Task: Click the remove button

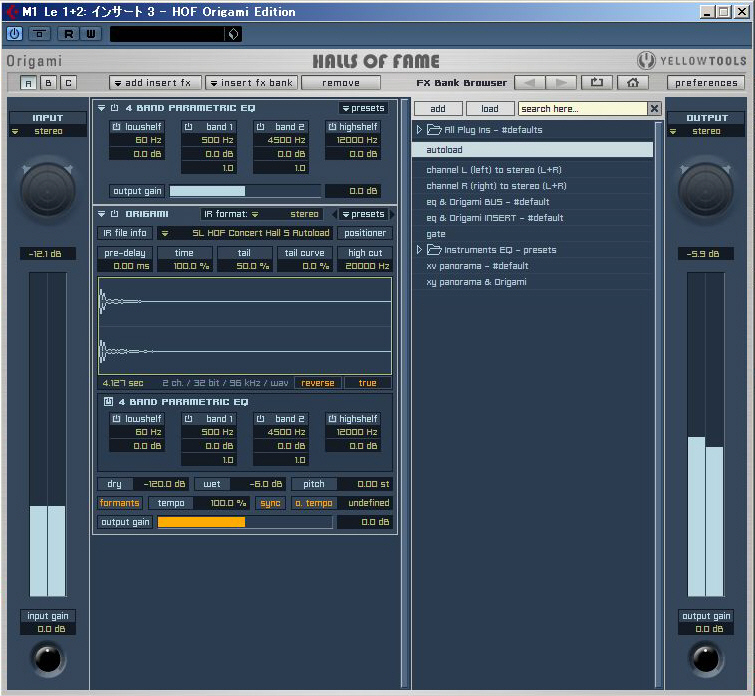Action: pyautogui.click(x=341, y=83)
